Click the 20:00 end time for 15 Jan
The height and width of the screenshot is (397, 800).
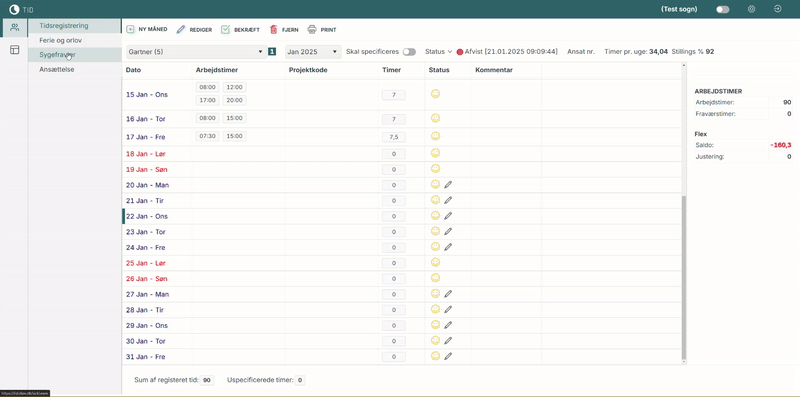point(235,100)
